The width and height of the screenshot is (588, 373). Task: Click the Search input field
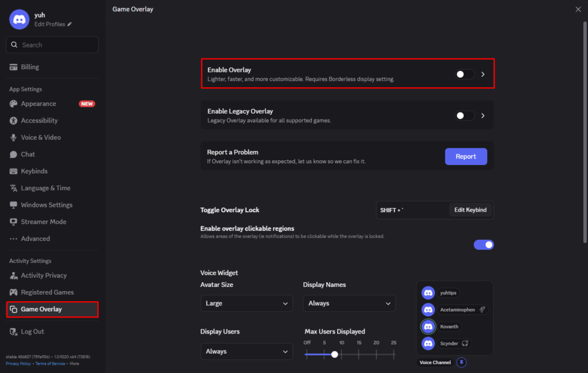[52, 44]
